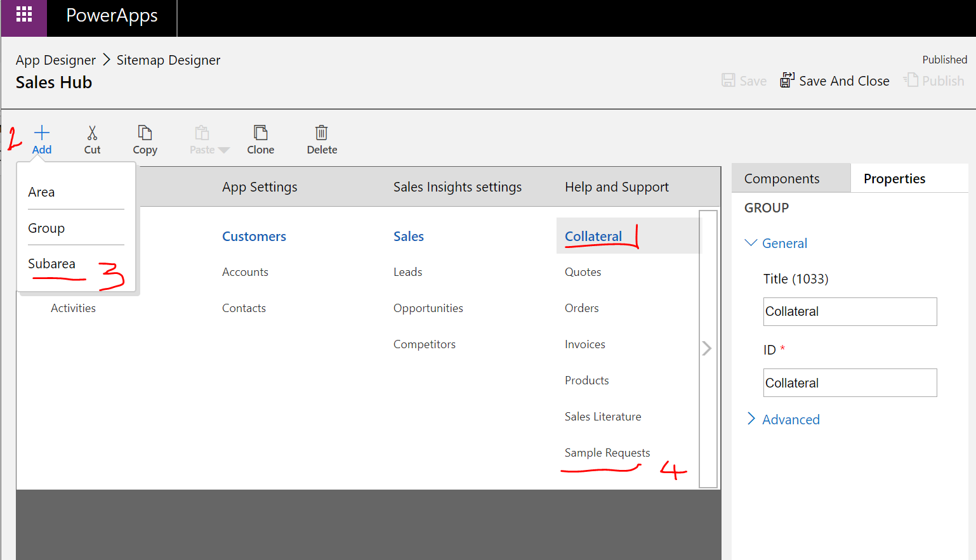Select the Sample Requests subarea

tap(607, 453)
